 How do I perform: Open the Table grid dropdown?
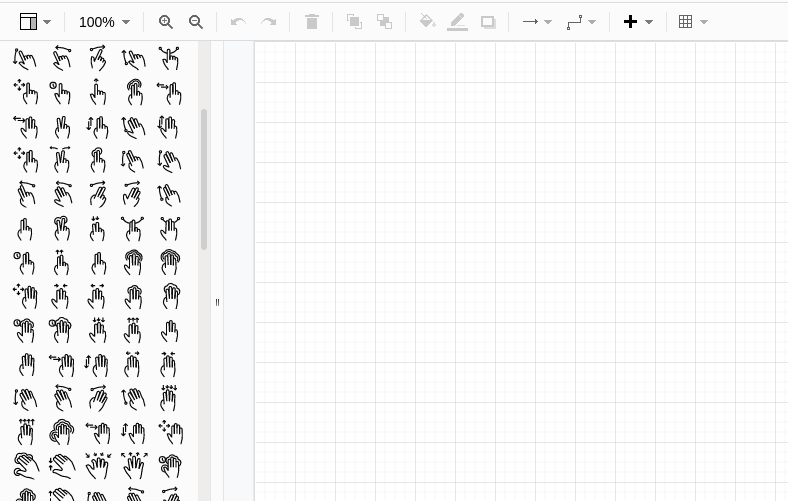[693, 22]
